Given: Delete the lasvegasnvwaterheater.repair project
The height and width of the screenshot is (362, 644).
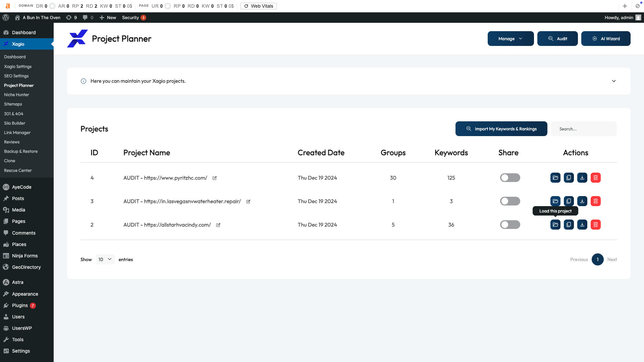Looking at the screenshot, I should tap(596, 201).
